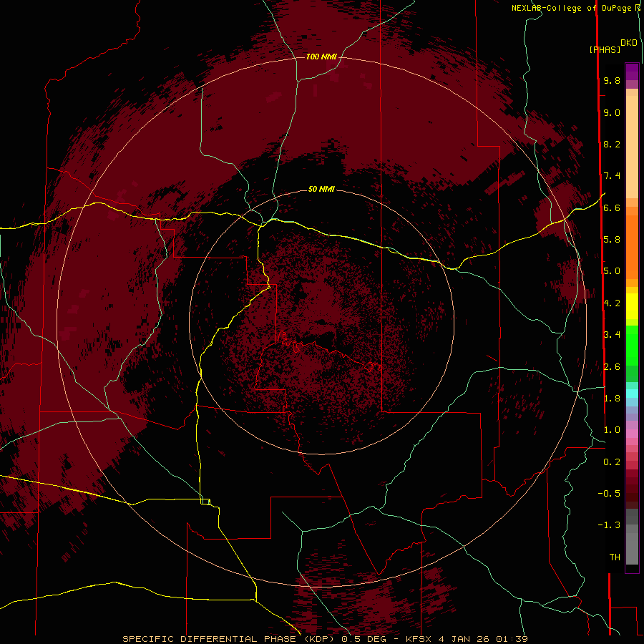644x644 pixels.
Task: Click the -1.3 scale value
Action: tap(609, 525)
